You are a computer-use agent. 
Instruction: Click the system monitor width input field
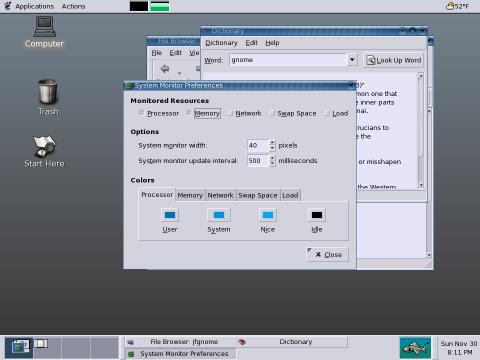(x=258, y=145)
